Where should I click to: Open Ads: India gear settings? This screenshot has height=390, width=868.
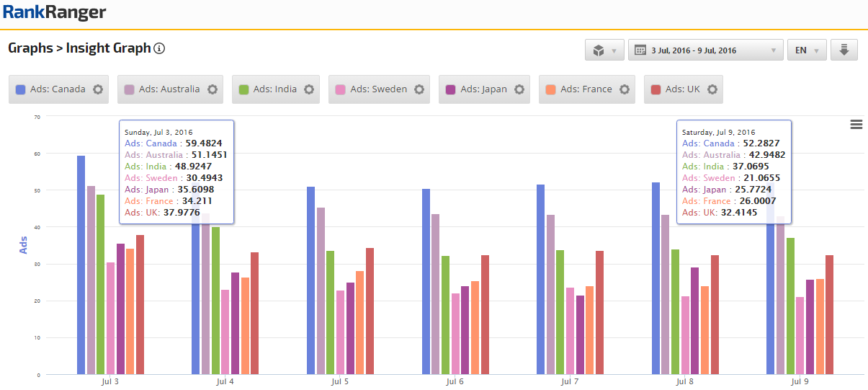(309, 89)
